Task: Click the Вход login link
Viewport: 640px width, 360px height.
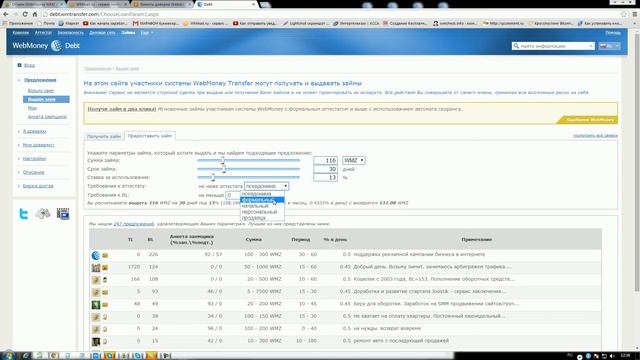Action: (29, 65)
